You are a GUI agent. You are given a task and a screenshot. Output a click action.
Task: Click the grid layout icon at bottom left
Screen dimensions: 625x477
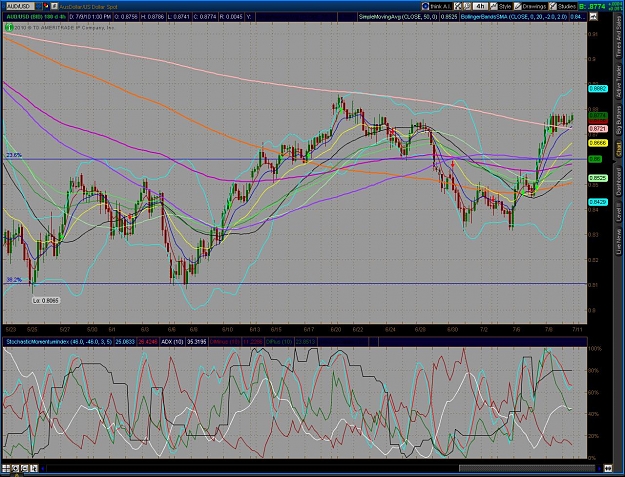click(6, 468)
